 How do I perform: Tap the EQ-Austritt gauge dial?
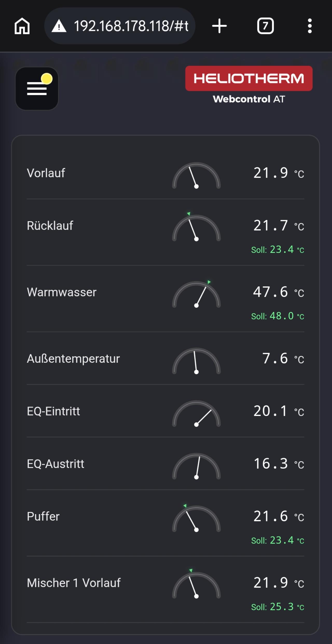pos(196,466)
